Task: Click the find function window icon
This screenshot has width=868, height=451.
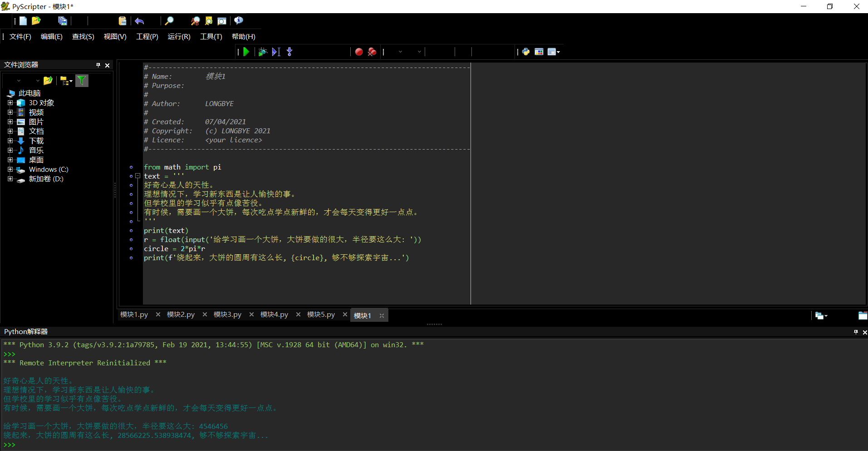Action: pyautogui.click(x=222, y=21)
